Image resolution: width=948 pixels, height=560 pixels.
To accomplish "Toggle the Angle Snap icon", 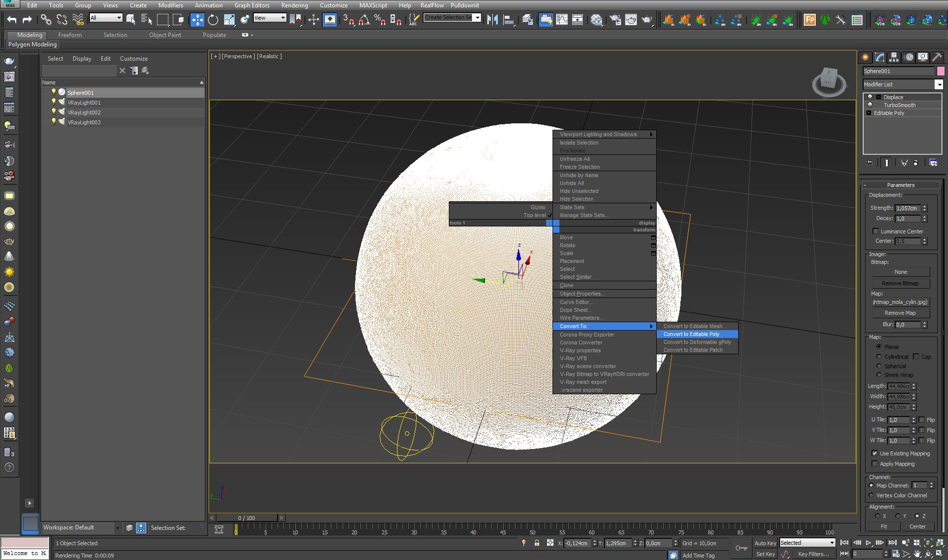I will click(x=364, y=20).
